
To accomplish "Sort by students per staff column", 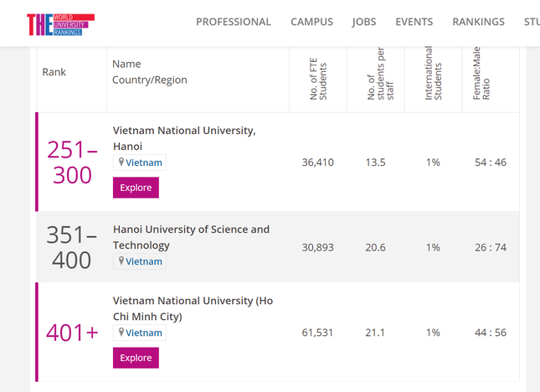I will click(376, 80).
